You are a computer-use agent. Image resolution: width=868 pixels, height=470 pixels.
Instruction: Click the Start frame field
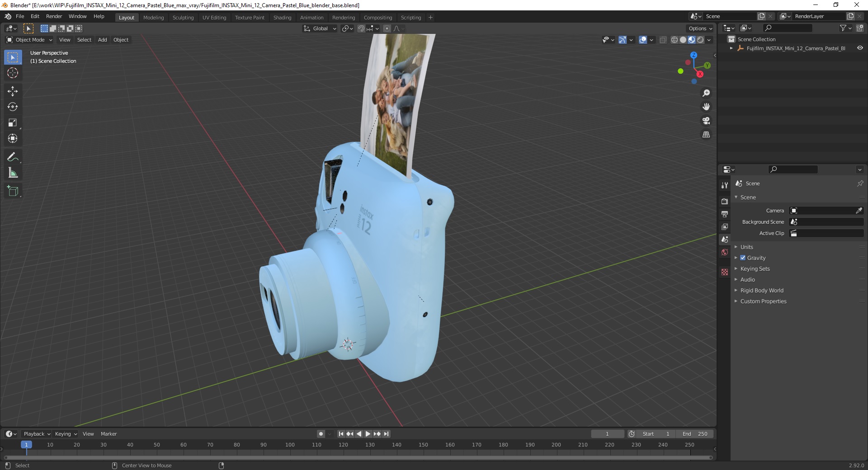point(656,434)
